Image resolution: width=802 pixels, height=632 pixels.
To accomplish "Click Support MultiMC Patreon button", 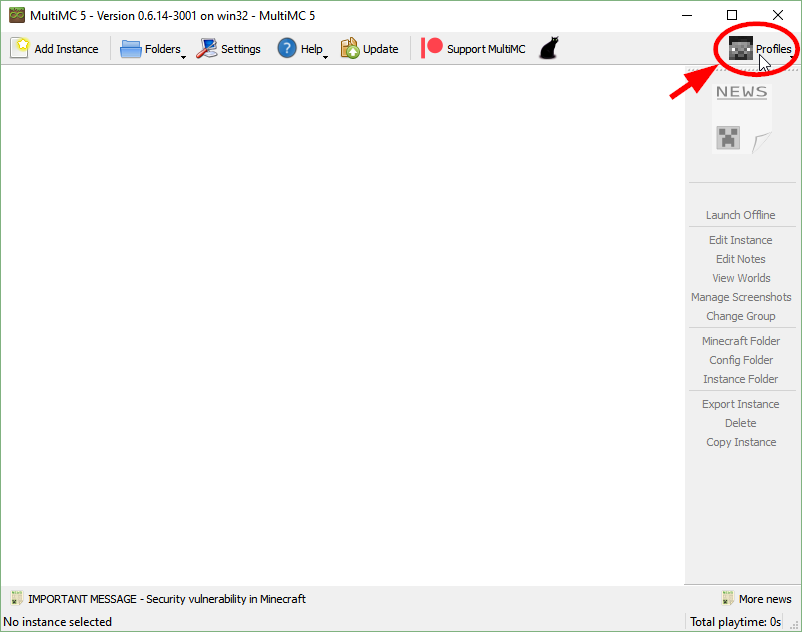I will pyautogui.click(x=473, y=49).
